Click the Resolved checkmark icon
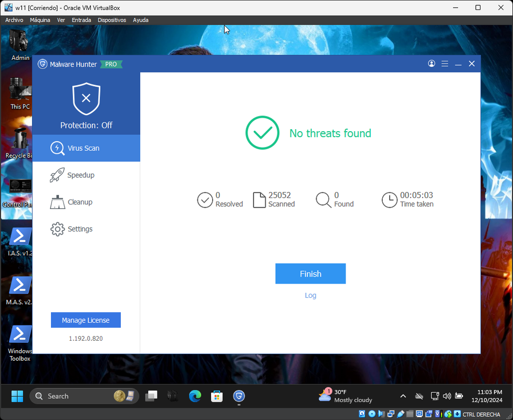This screenshot has width=513, height=420. click(205, 200)
